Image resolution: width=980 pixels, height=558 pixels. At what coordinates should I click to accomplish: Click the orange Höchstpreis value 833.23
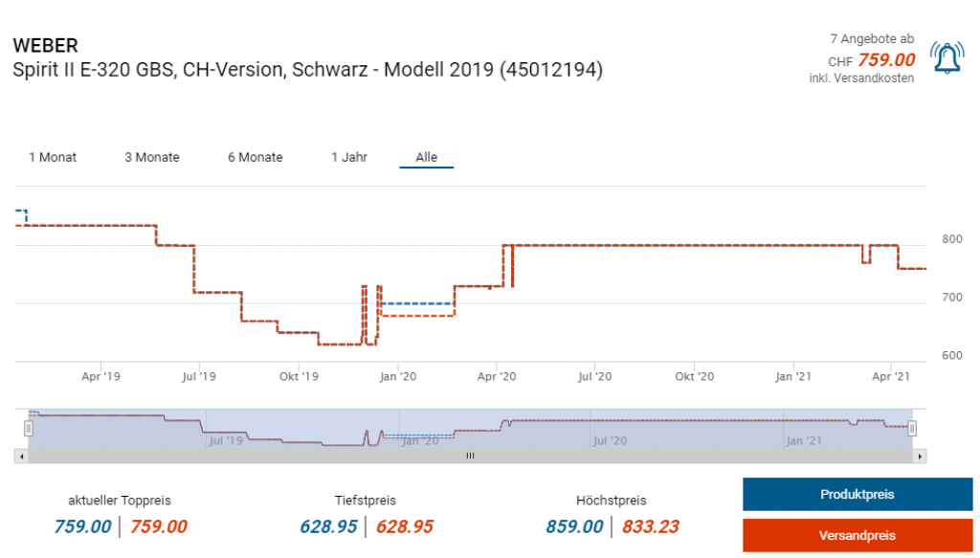[x=651, y=526]
